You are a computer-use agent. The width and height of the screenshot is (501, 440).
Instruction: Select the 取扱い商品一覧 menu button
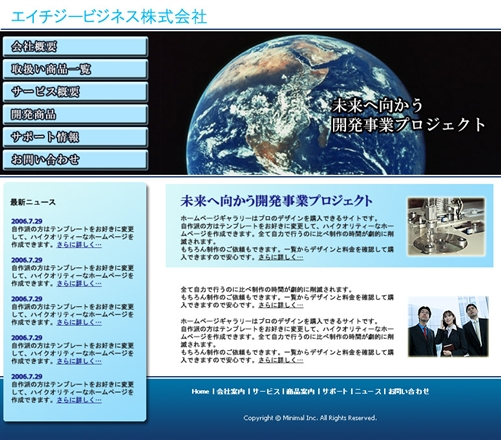click(75, 69)
